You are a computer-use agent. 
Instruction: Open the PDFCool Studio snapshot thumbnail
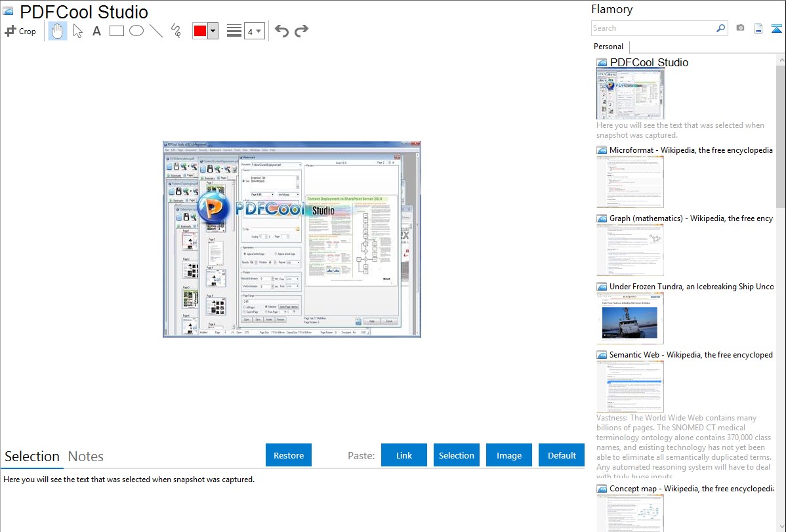tap(630, 94)
